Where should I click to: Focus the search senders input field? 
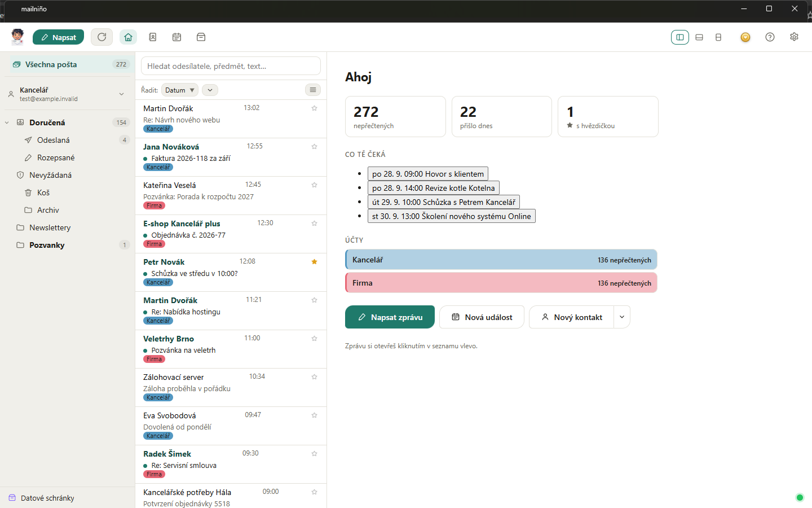click(x=231, y=66)
